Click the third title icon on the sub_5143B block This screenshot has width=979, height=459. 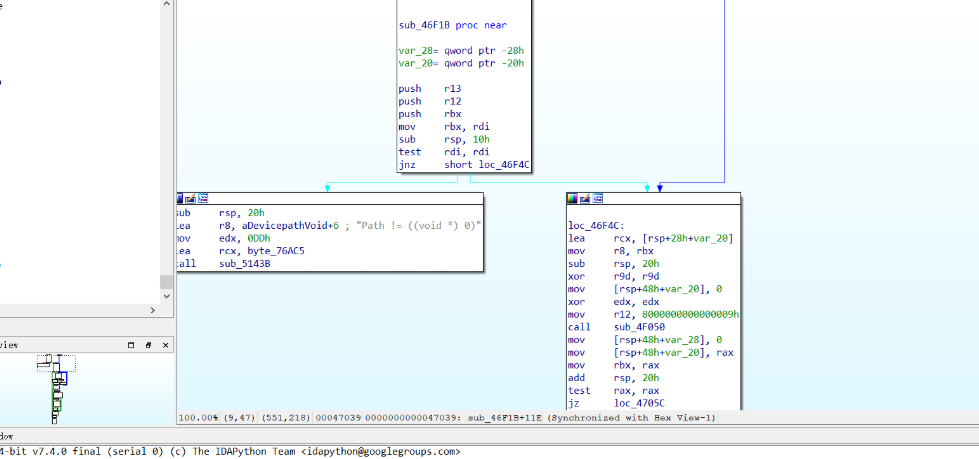(x=202, y=199)
